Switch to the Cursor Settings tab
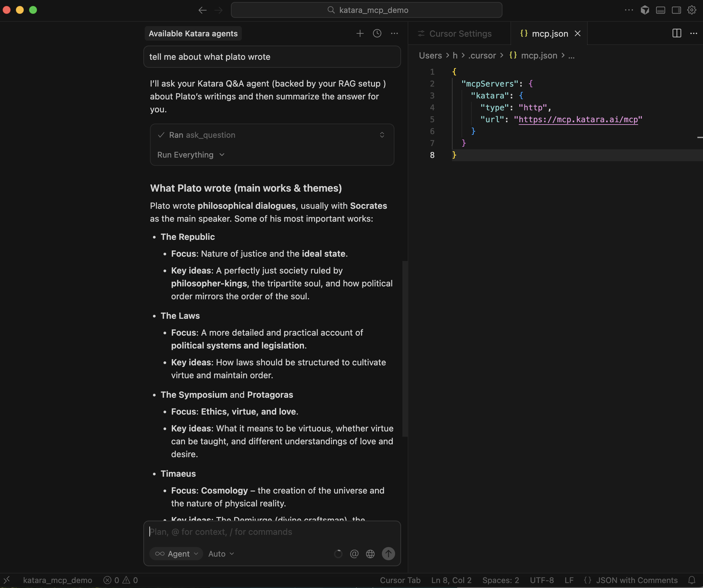703x588 pixels. click(460, 33)
